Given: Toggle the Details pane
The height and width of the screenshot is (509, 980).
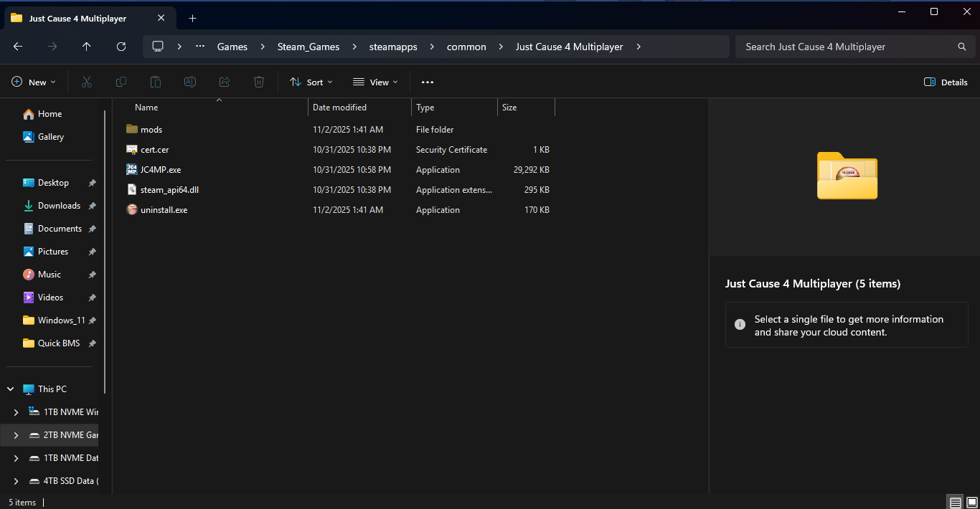Looking at the screenshot, I should pos(945,82).
